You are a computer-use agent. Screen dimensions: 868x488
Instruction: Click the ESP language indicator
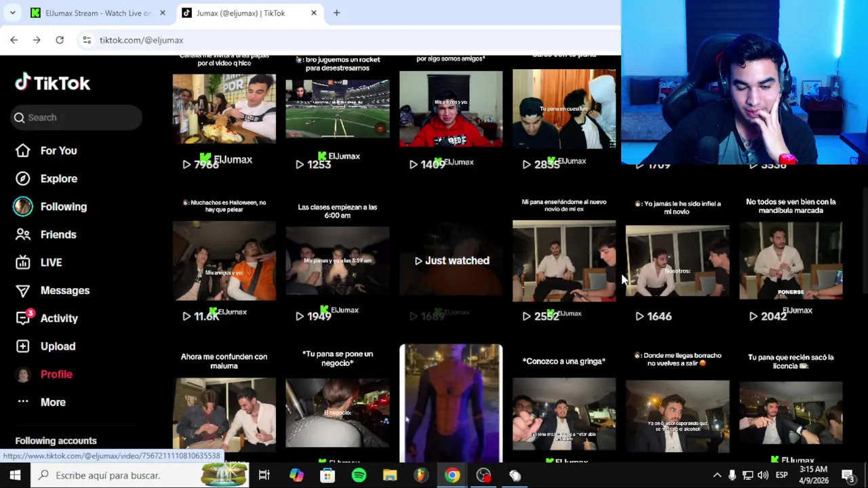click(781, 475)
